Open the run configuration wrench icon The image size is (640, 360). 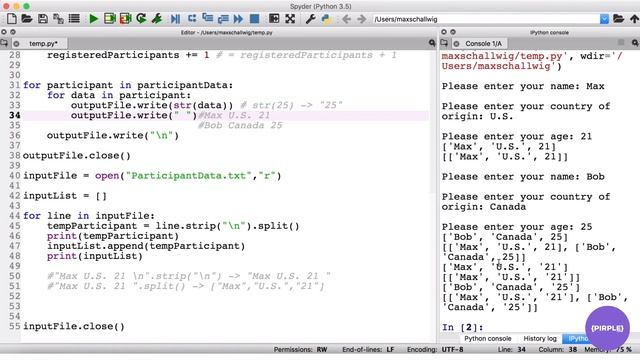tap(157, 19)
